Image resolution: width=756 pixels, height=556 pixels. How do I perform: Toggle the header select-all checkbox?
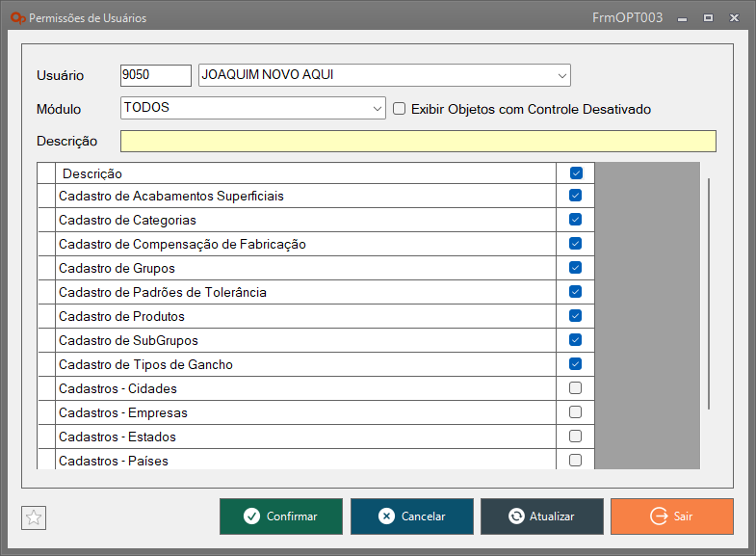click(x=576, y=173)
